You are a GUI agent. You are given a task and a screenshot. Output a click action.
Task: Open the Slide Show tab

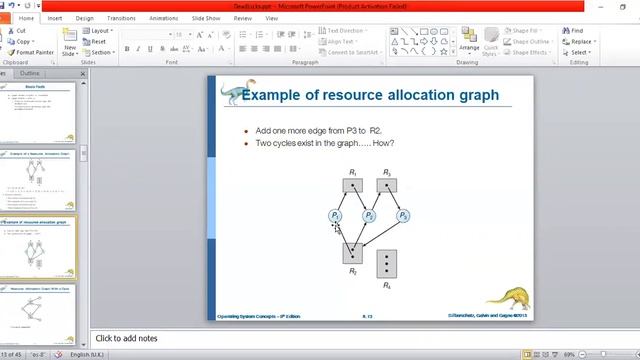tap(206, 18)
